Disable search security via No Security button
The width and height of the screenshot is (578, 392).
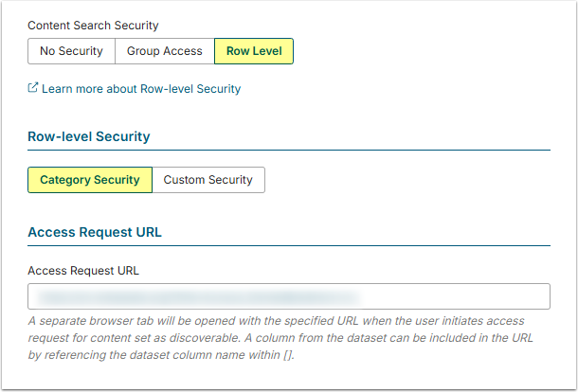coord(71,51)
